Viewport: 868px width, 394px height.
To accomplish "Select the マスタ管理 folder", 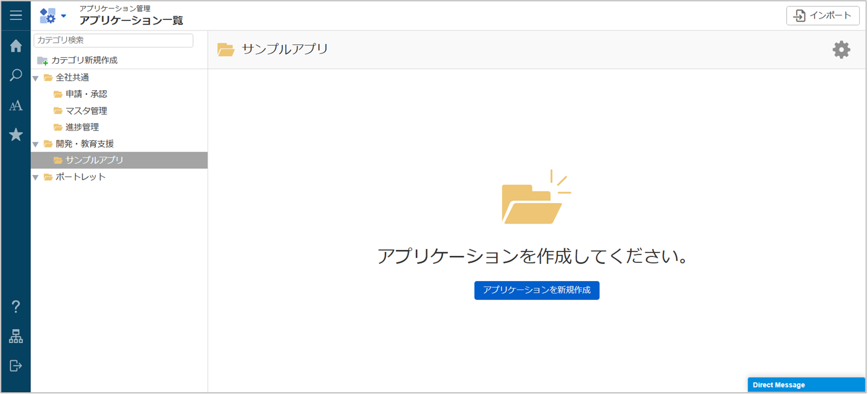I will pyautogui.click(x=86, y=111).
